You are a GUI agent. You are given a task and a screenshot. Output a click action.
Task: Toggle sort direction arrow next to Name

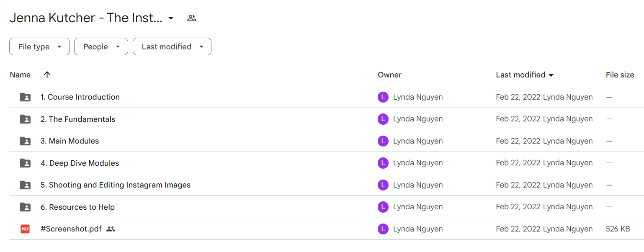47,75
